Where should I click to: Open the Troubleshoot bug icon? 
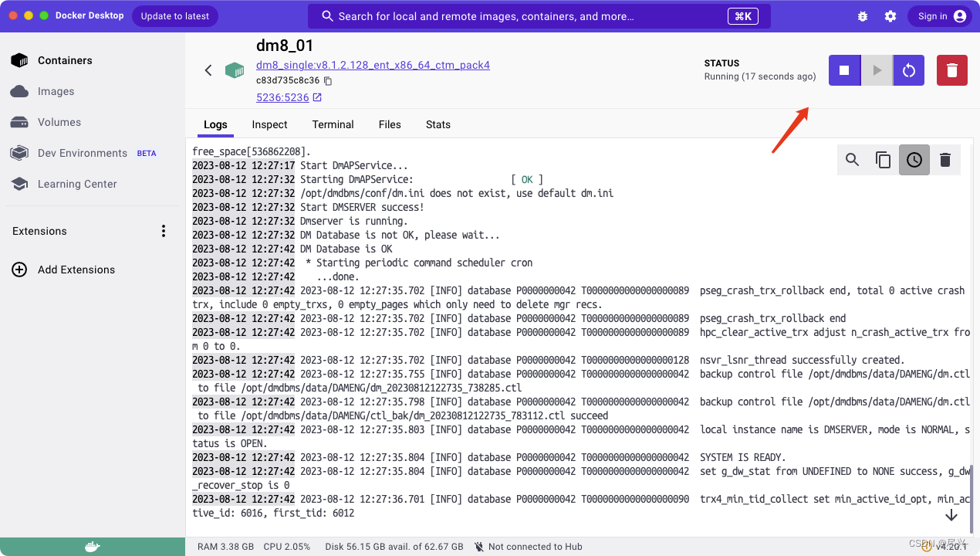pyautogui.click(x=862, y=15)
